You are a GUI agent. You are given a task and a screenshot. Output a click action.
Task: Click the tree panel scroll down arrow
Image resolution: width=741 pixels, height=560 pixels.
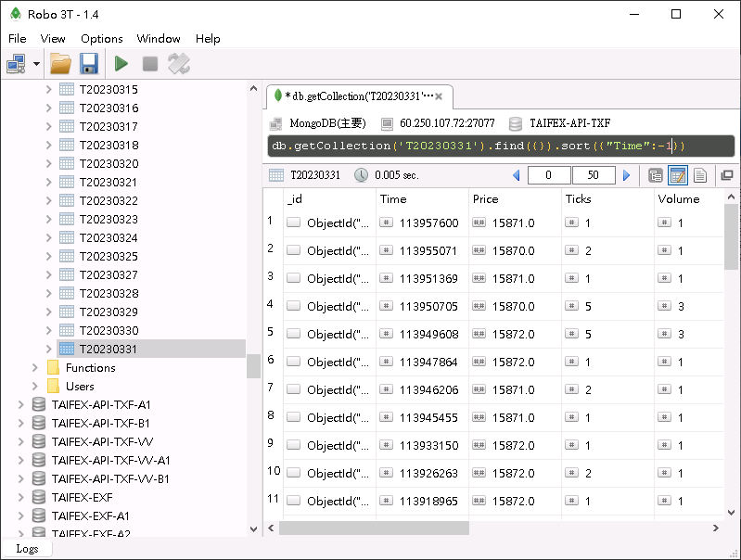[x=253, y=529]
